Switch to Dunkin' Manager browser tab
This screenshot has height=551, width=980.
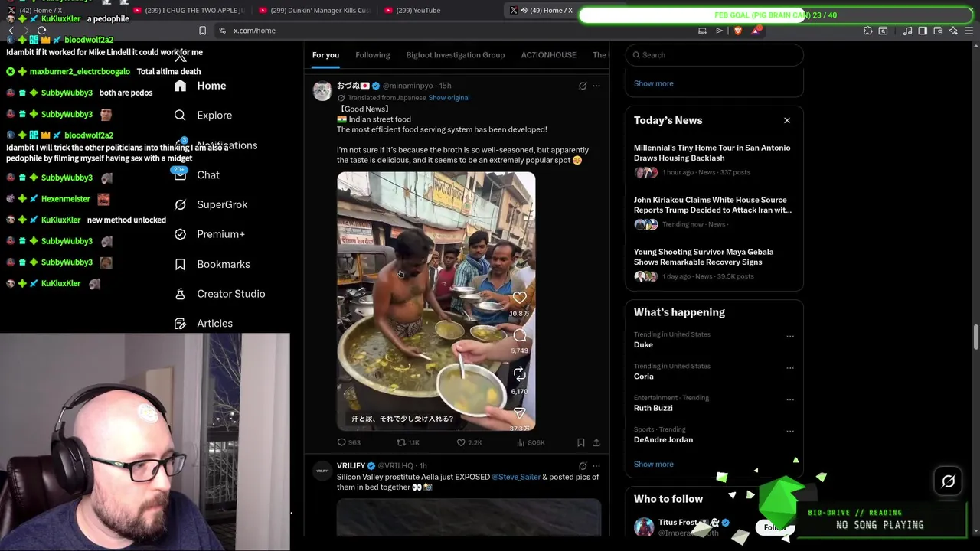pos(314,11)
